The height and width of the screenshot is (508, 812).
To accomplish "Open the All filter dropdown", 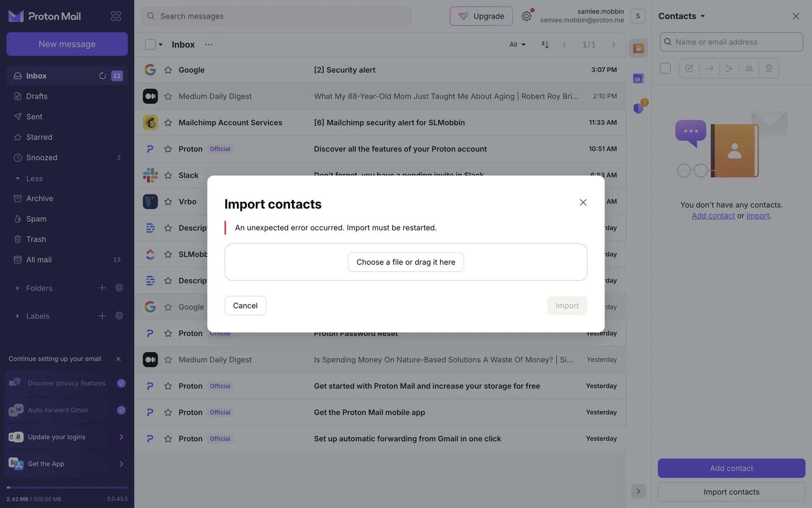I will 517,44.
